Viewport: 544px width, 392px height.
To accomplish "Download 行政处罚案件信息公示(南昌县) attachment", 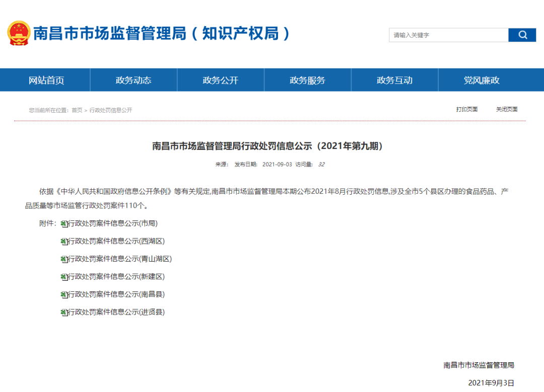I will tap(116, 294).
